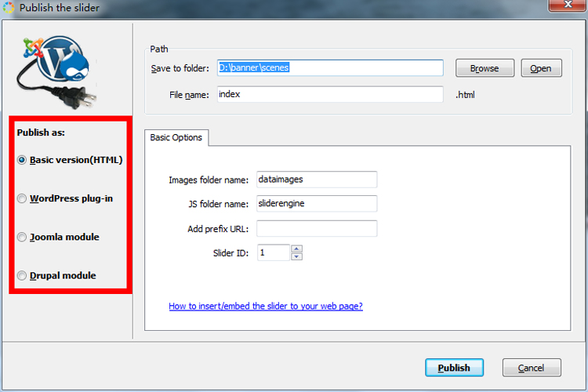Click the Save to folder: label
588x392 pixels.
point(180,68)
